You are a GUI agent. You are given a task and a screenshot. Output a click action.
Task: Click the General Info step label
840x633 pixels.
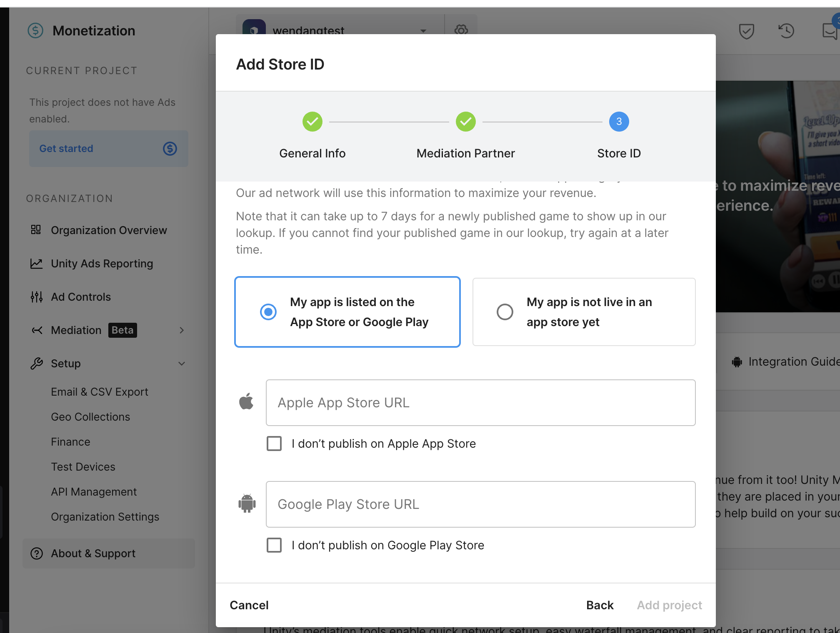(x=312, y=153)
